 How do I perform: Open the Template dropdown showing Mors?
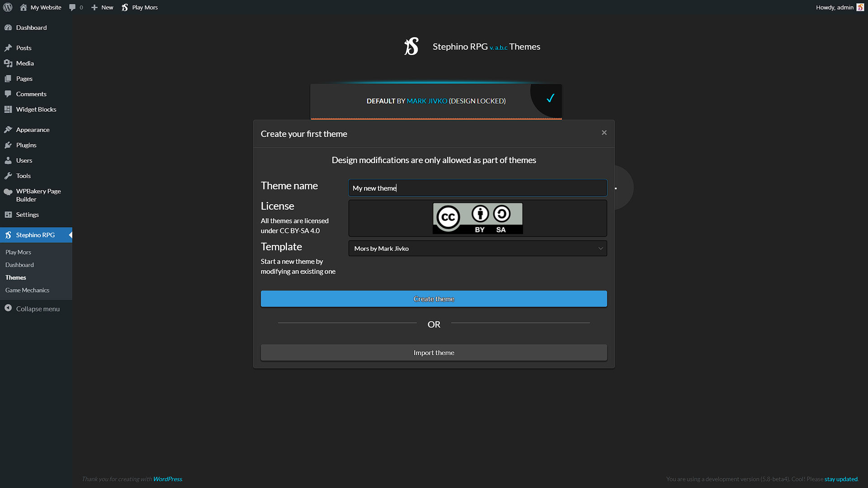[x=477, y=248]
